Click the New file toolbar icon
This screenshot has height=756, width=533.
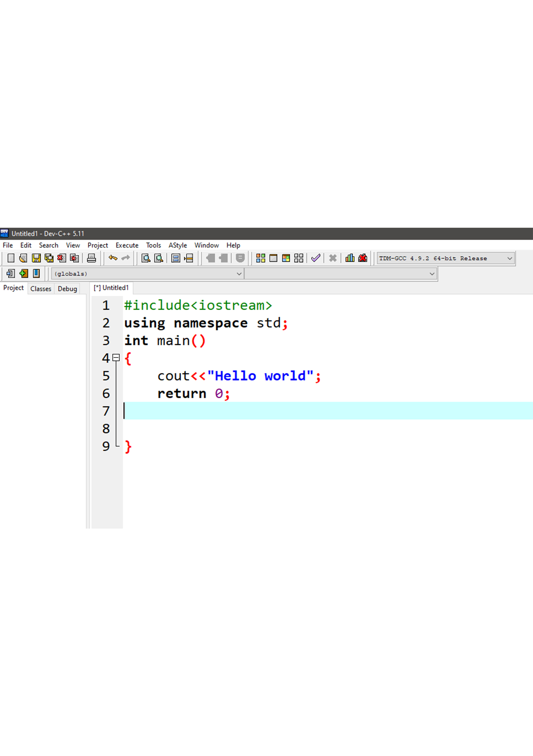point(11,258)
